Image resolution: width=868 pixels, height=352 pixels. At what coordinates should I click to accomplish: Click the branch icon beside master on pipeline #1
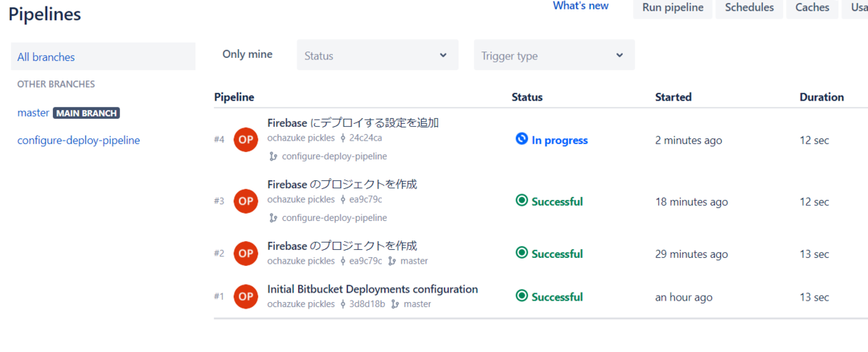pos(395,304)
